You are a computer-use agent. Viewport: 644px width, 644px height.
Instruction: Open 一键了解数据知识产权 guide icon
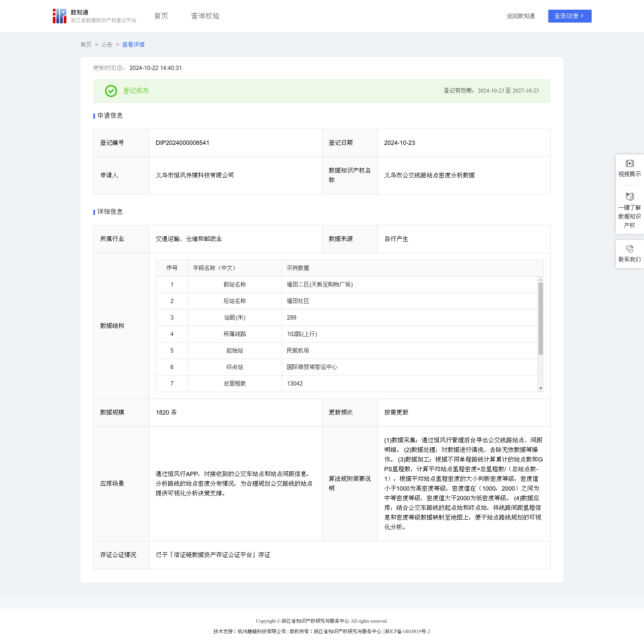pos(630,197)
